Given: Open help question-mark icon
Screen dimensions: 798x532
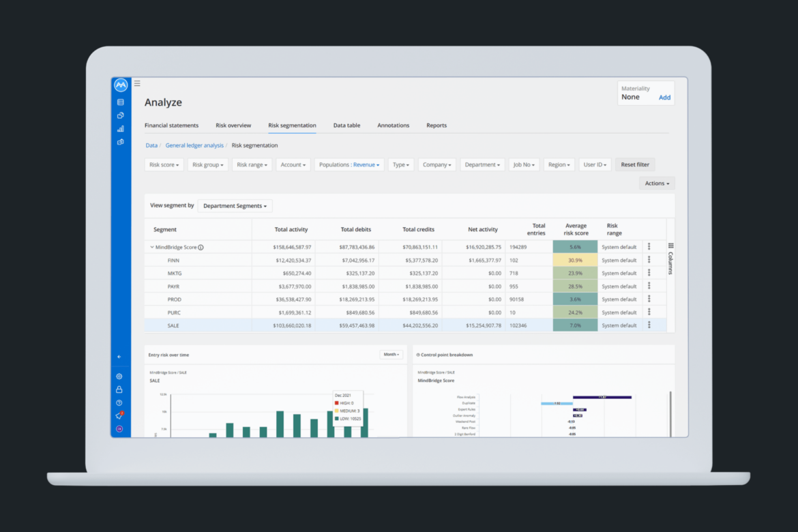Looking at the screenshot, I should click(119, 402).
